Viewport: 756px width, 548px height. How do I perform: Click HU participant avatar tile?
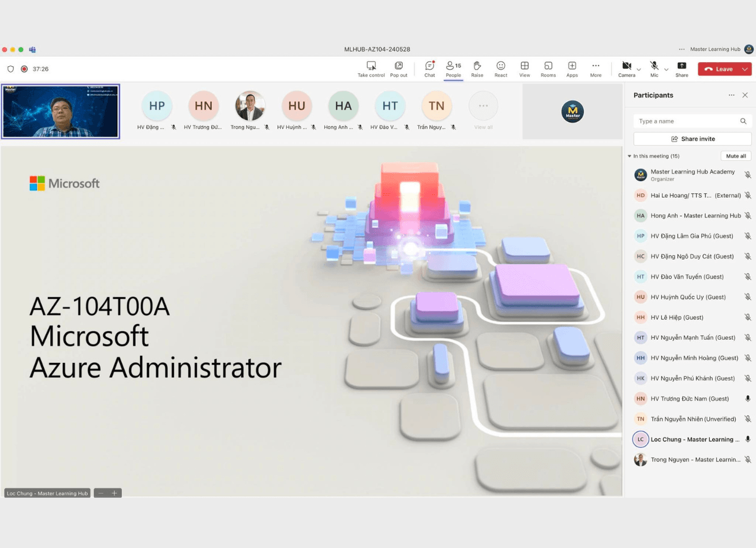(297, 106)
